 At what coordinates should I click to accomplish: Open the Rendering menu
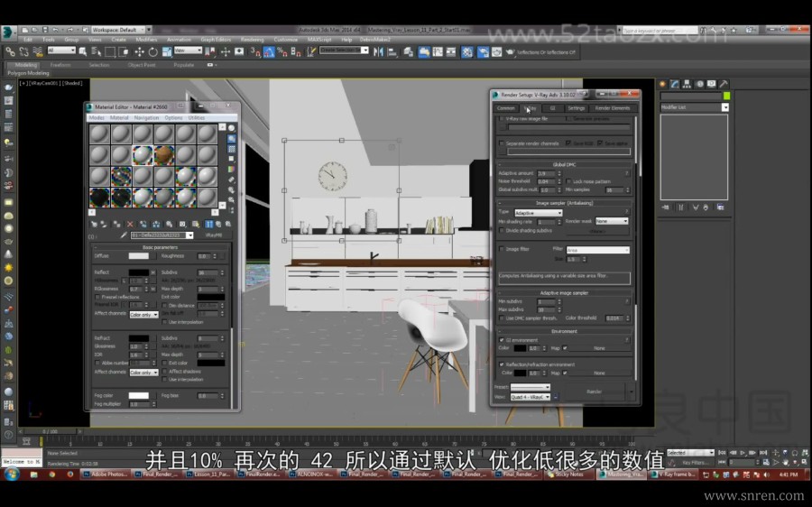252,40
